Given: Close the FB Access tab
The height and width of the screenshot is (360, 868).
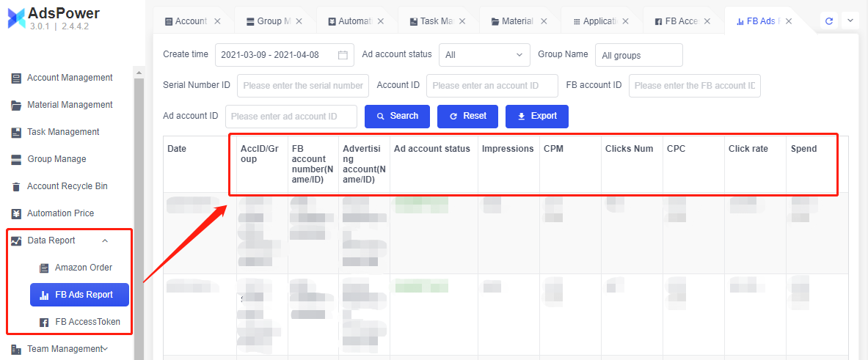Looking at the screenshot, I should [x=707, y=21].
